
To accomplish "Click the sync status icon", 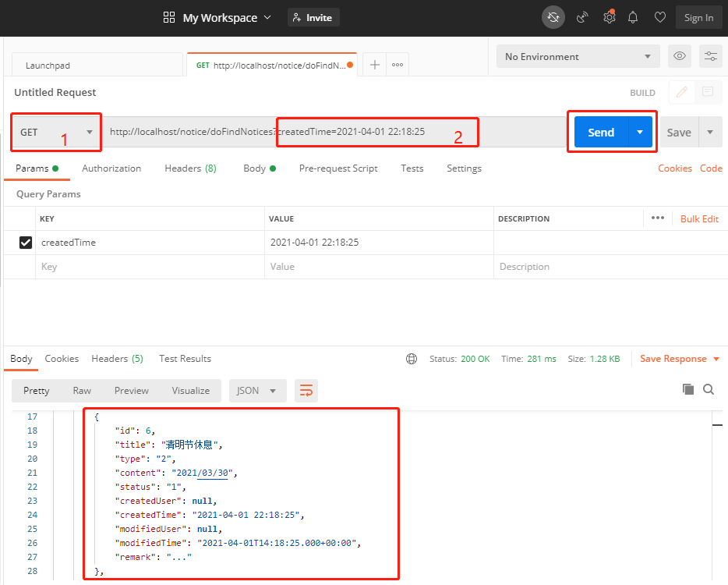I will [553, 18].
